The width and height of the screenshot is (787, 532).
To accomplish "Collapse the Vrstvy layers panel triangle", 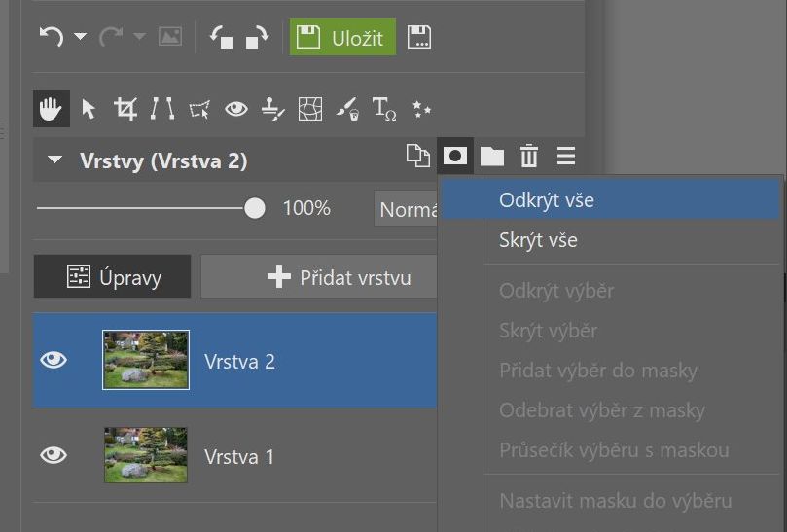I will [x=54, y=160].
